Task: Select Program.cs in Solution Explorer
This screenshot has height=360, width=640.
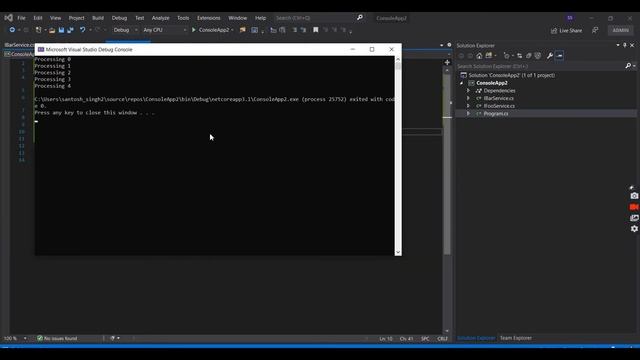Action: pyautogui.click(x=496, y=114)
